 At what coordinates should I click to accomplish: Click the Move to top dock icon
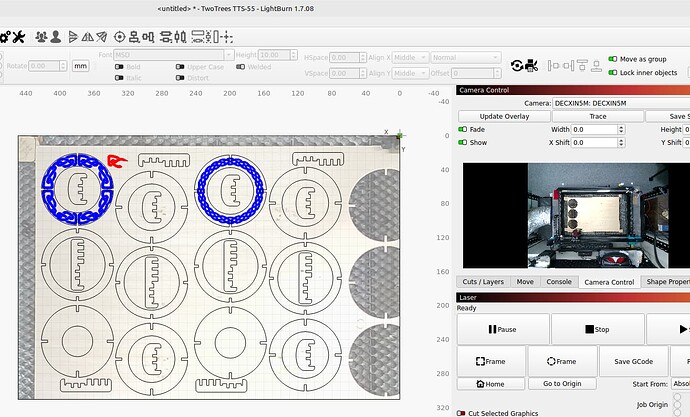[582, 66]
